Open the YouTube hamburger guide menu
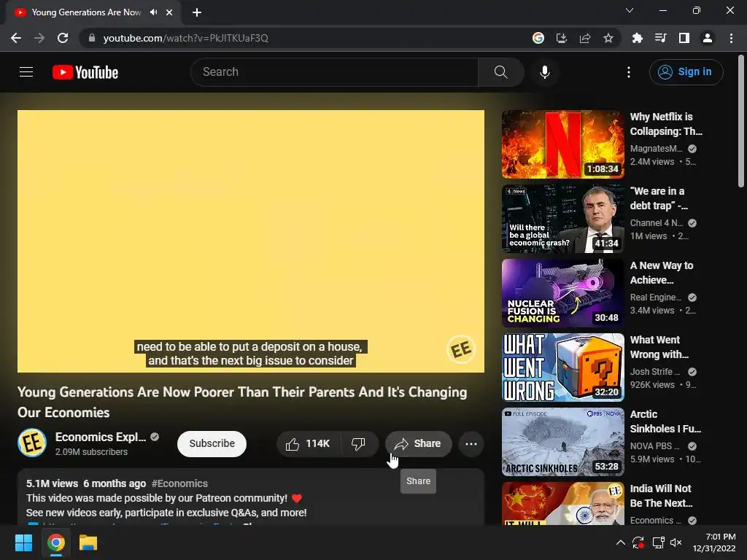 coord(26,72)
